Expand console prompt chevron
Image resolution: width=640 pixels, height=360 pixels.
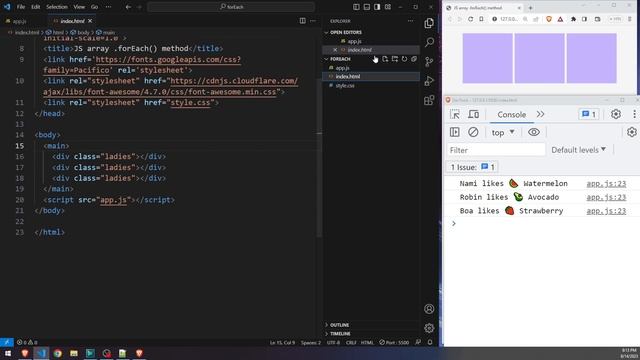click(453, 224)
